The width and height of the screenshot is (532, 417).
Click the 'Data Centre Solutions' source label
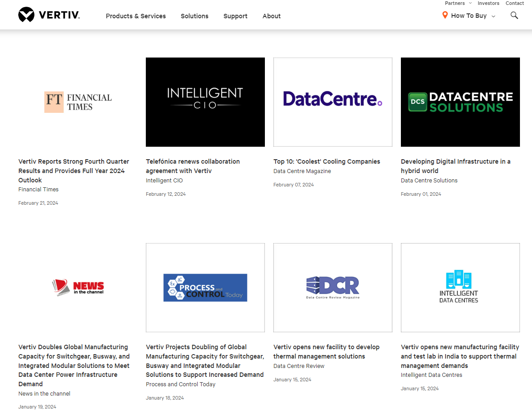[429, 181]
